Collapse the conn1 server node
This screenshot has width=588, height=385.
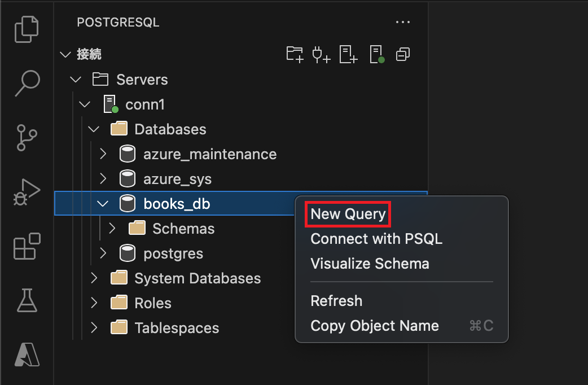[85, 104]
